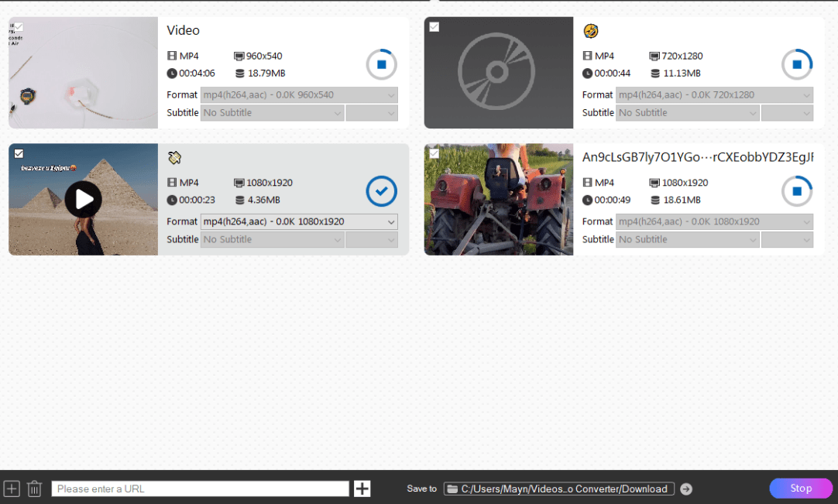Stop download of the 720x1280 video

796,65
